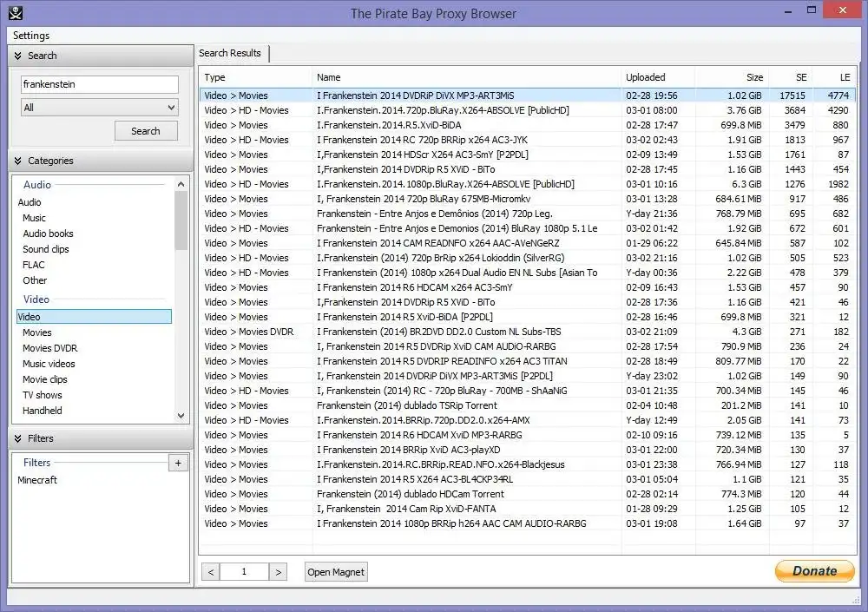Image resolution: width=868 pixels, height=612 pixels.
Task: Select I Frankenstein 2014 DVDRiP DiVX MP3-ART3MiS row
Action: [x=528, y=95]
